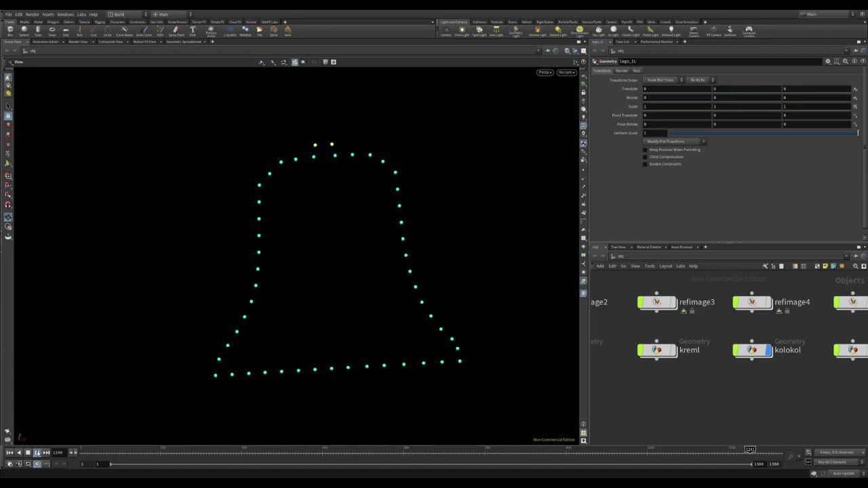The image size is (868, 488).
Task: Open the Persp viewport camera menu
Action: coord(545,73)
